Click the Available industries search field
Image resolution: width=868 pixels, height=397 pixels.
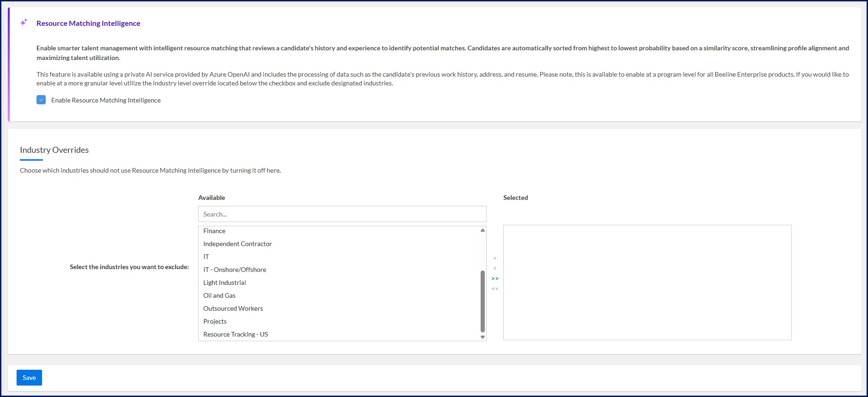coord(342,214)
